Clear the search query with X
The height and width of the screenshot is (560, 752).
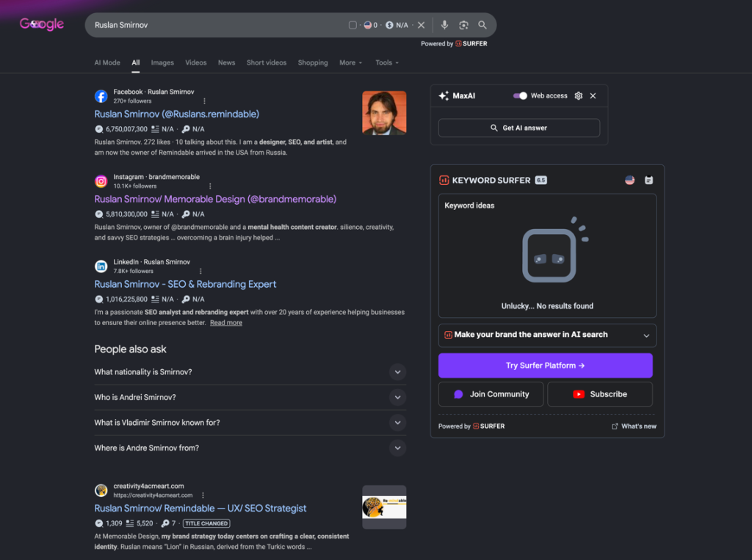(421, 25)
